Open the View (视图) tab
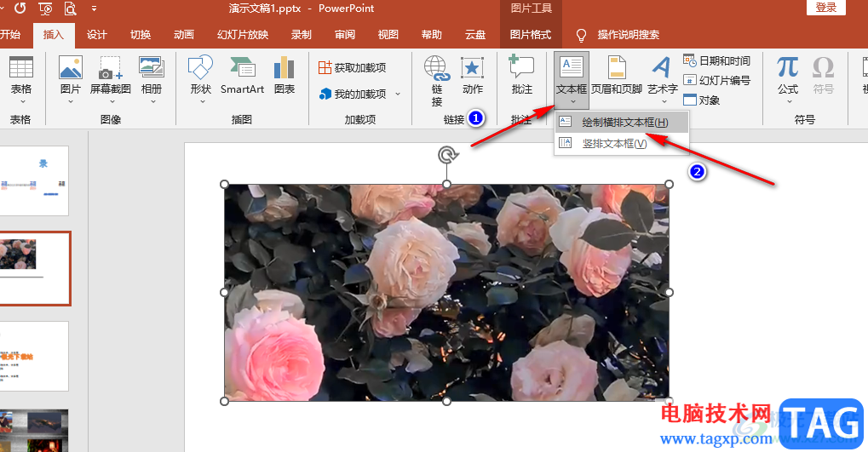The height and width of the screenshot is (452, 868). tap(388, 35)
